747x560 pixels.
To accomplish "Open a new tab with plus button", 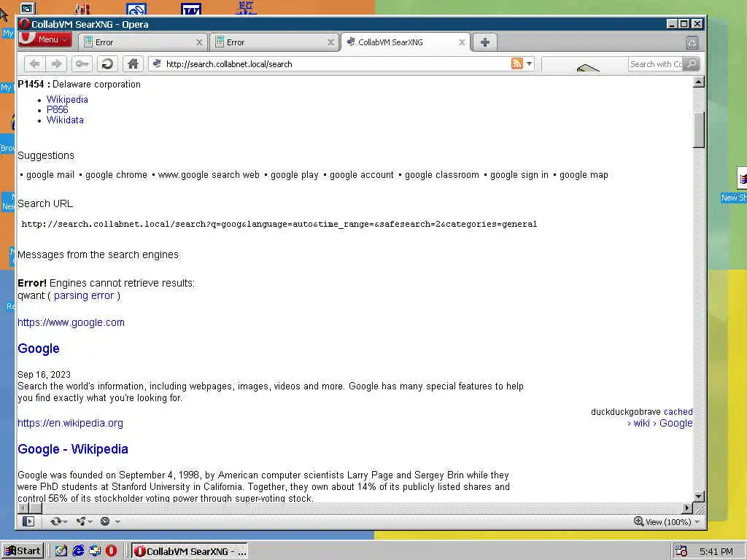I will (x=485, y=42).
